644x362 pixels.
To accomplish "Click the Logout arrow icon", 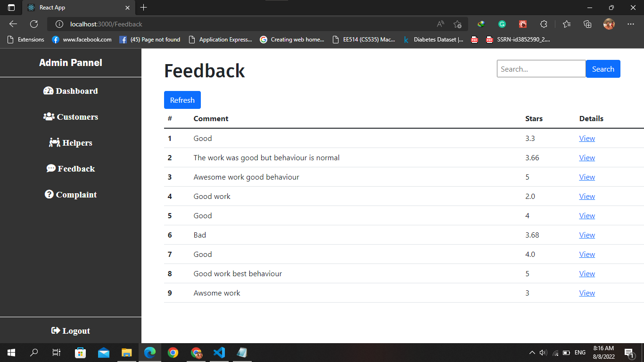I will coord(56,330).
